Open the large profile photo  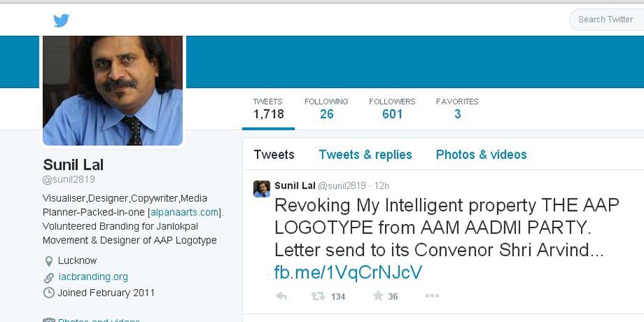[113, 89]
